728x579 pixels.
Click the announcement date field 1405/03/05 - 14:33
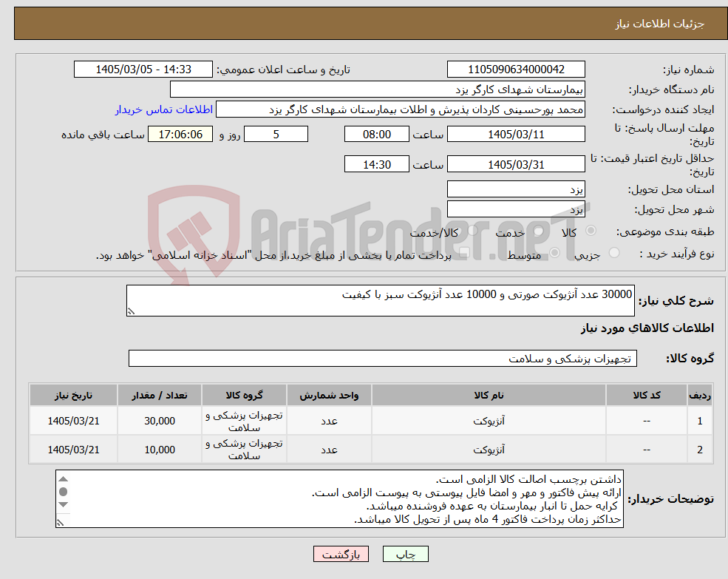coord(143,70)
